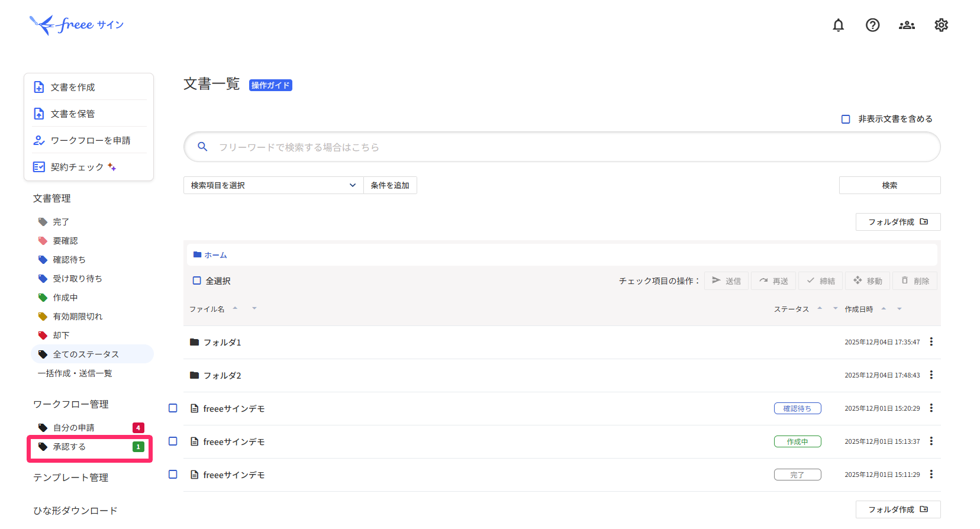Click the freee サイン logo
Image resolution: width=980 pixels, height=529 pixels.
coord(77,25)
